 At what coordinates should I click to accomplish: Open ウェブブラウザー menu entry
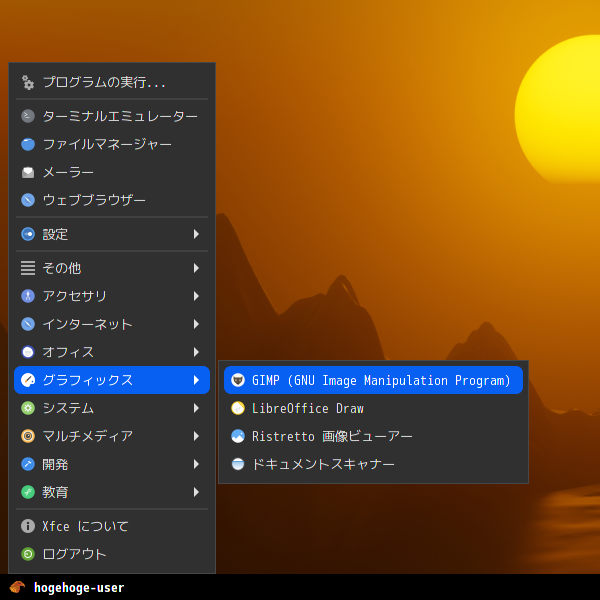tap(112, 200)
